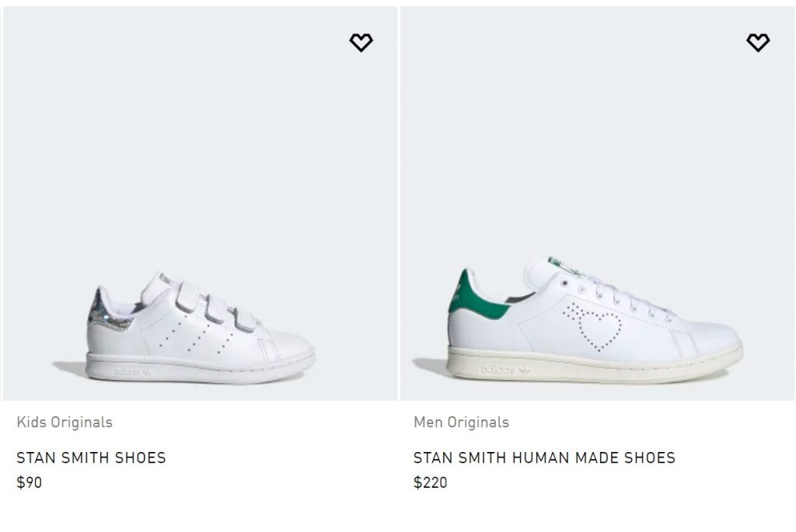Favorite the Stan Smith Human Made Shoes
The width and height of the screenshot is (796, 532).
(x=758, y=43)
